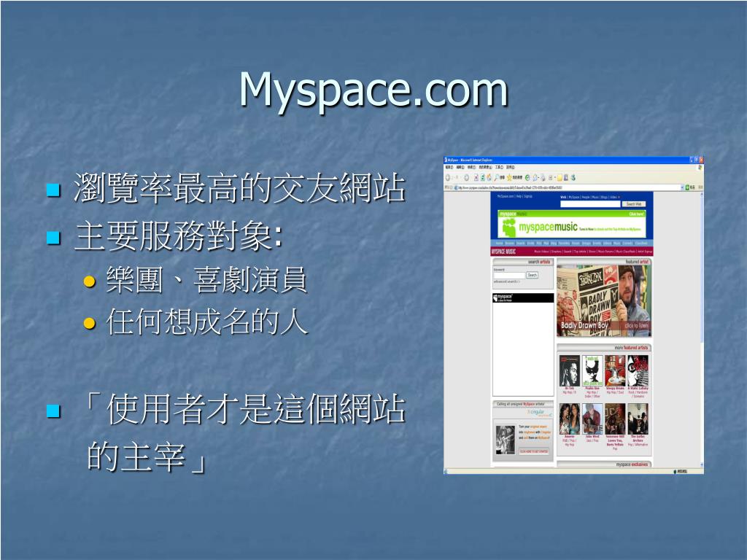The height and width of the screenshot is (560, 747).
Task: Open the last menu in browser menu bar
Action: pos(510,167)
